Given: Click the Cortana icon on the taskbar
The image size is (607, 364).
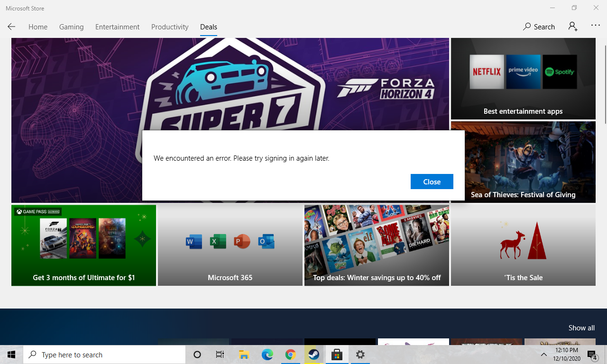Looking at the screenshot, I should tap(197, 354).
